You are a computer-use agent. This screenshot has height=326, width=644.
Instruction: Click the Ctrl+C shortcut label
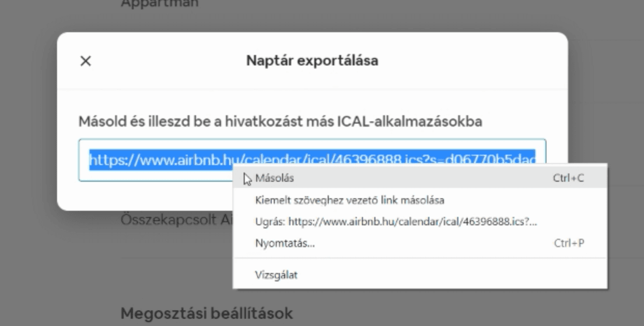coord(568,178)
